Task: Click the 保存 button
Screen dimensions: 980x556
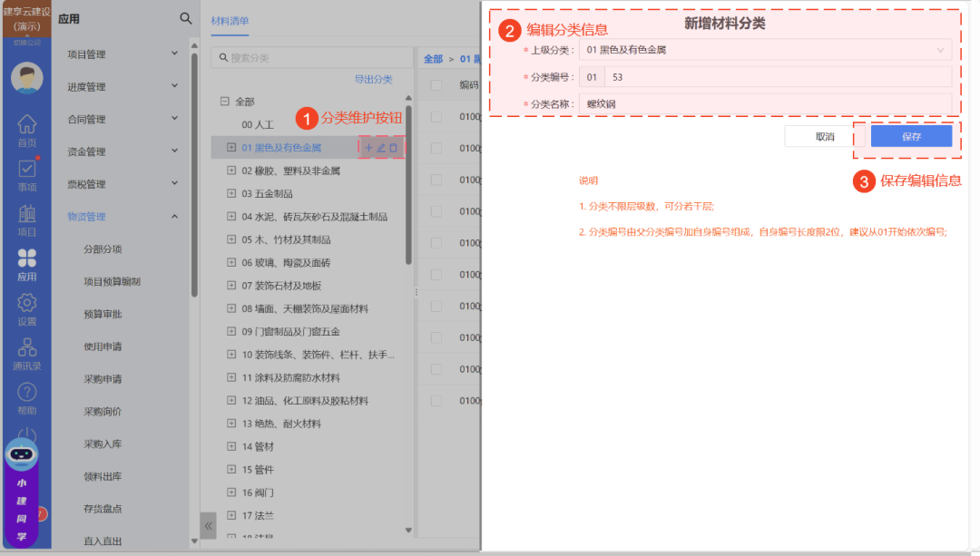Action: [x=911, y=136]
